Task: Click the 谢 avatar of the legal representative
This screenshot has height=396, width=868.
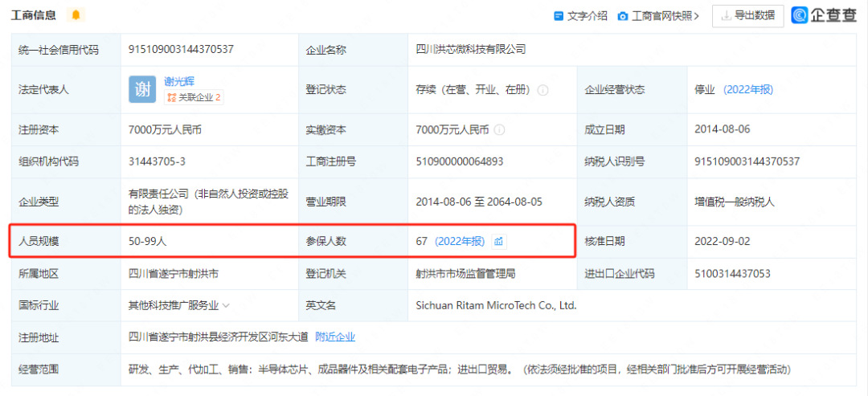Action: (x=142, y=90)
